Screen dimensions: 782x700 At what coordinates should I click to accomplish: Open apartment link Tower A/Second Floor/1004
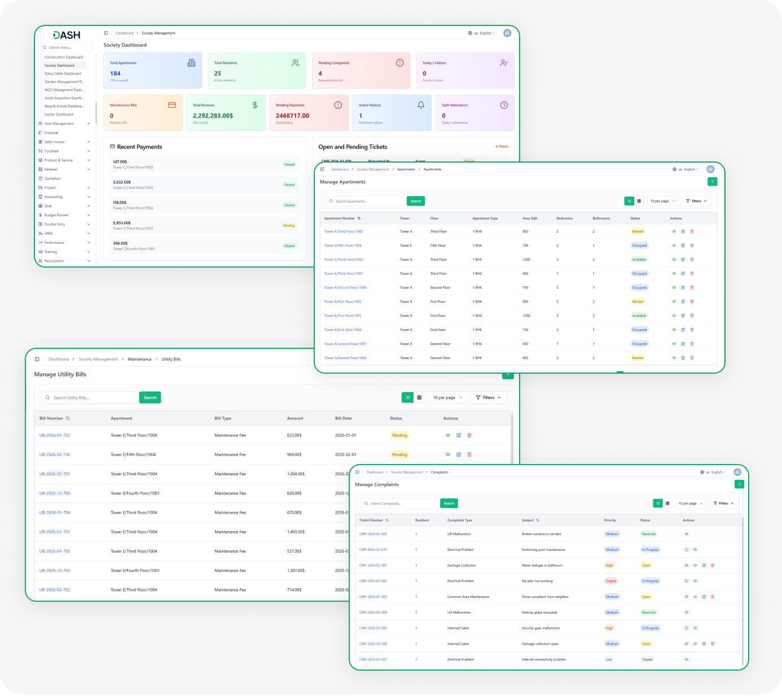tap(345, 288)
